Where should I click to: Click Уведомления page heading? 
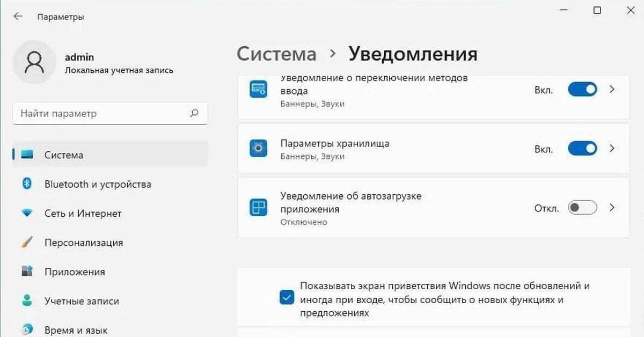click(413, 54)
